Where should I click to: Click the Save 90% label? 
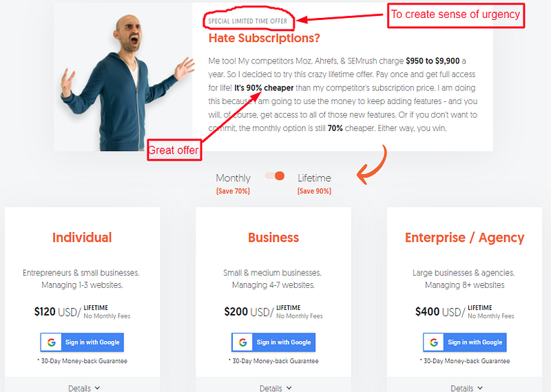coord(314,191)
